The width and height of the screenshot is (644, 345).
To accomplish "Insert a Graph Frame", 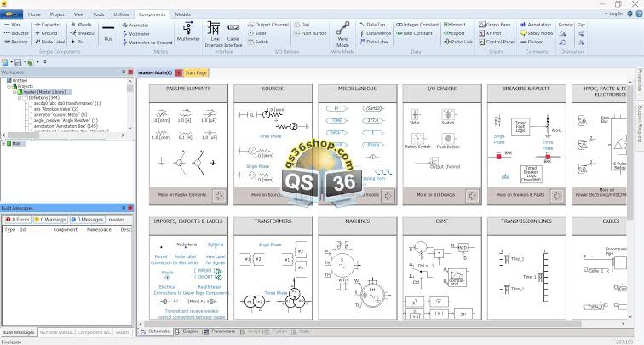I will [x=494, y=25].
